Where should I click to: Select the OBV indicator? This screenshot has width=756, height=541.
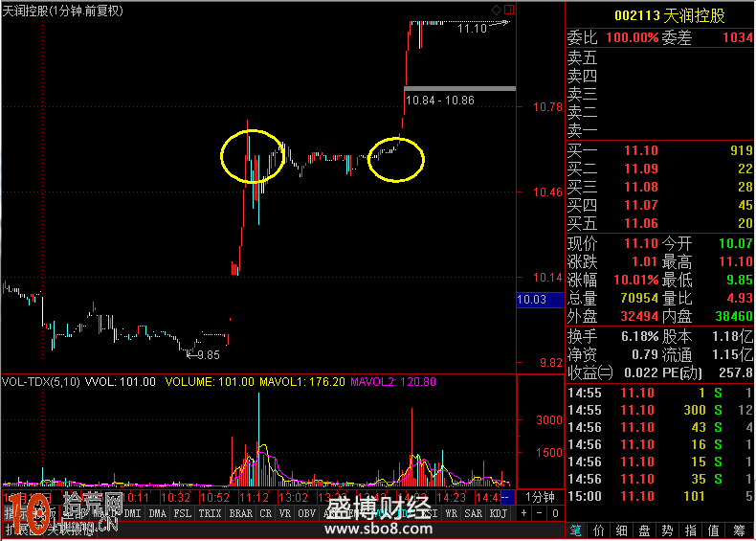(x=306, y=513)
